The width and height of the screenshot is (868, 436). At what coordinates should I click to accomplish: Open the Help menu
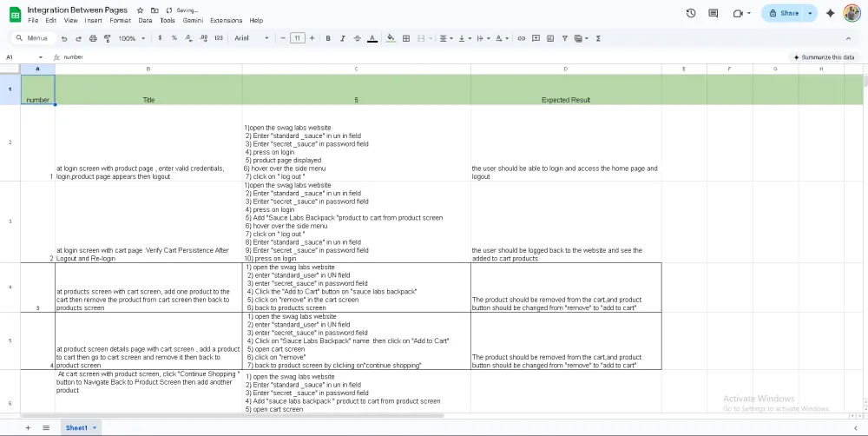tap(256, 21)
